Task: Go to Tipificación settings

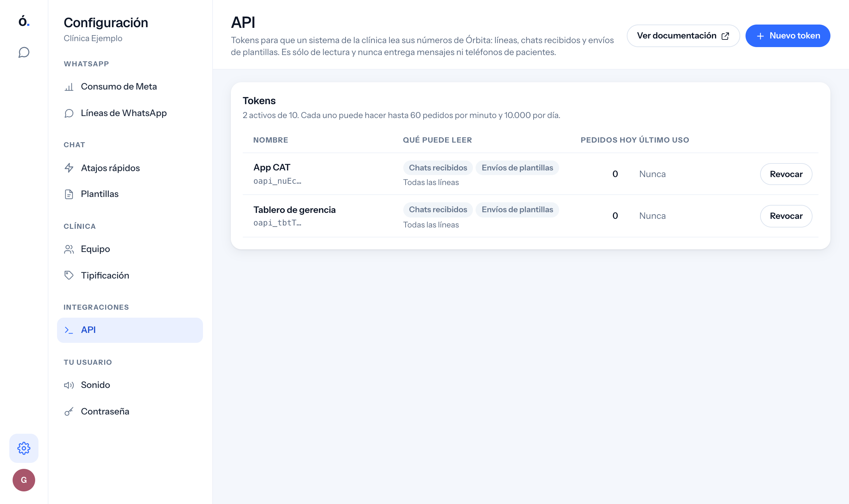Action: tap(130, 275)
